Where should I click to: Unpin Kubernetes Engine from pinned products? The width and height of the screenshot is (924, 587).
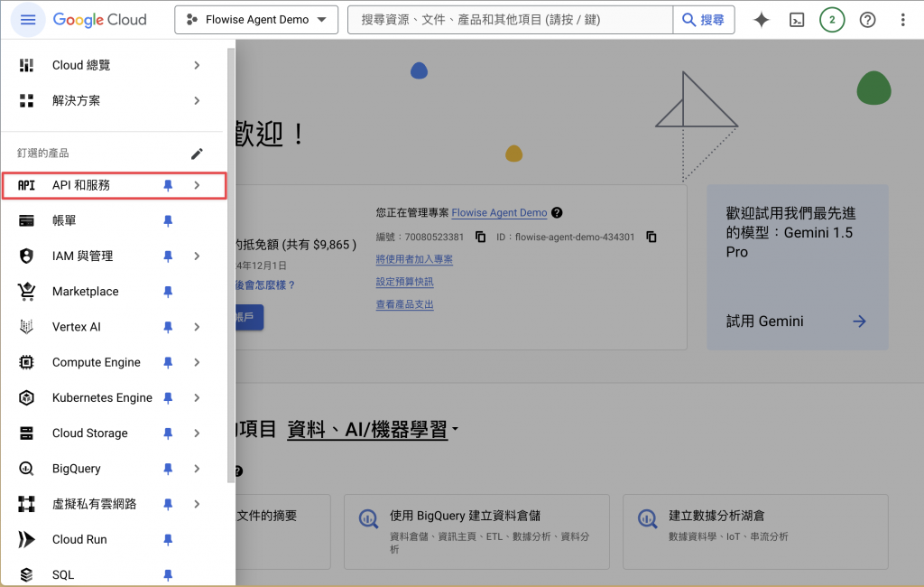tap(168, 397)
